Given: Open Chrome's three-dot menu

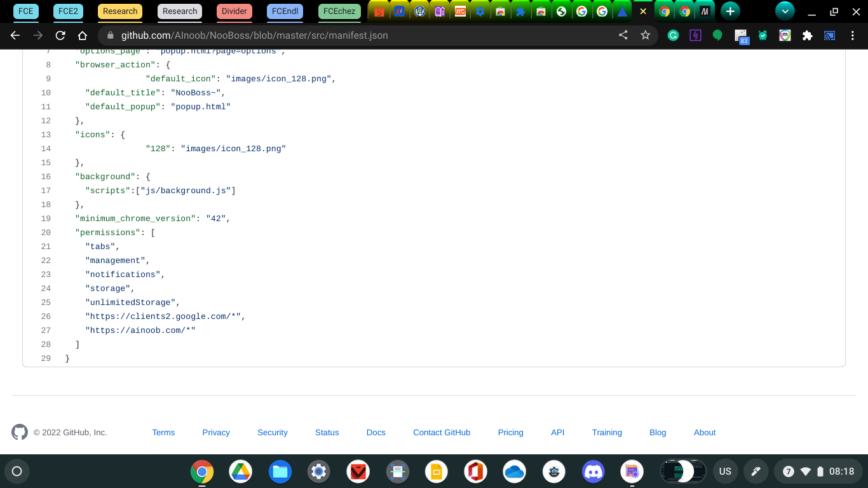Looking at the screenshot, I should click(x=853, y=36).
